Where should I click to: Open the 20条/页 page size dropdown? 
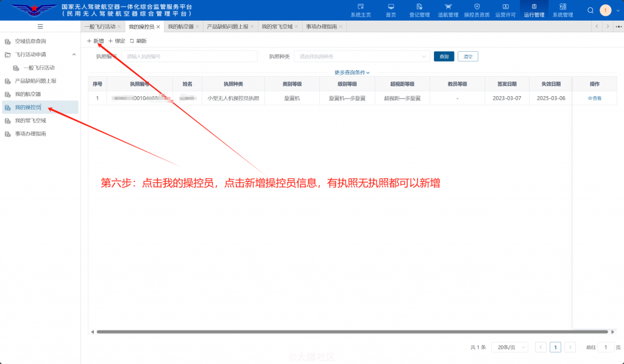point(509,346)
